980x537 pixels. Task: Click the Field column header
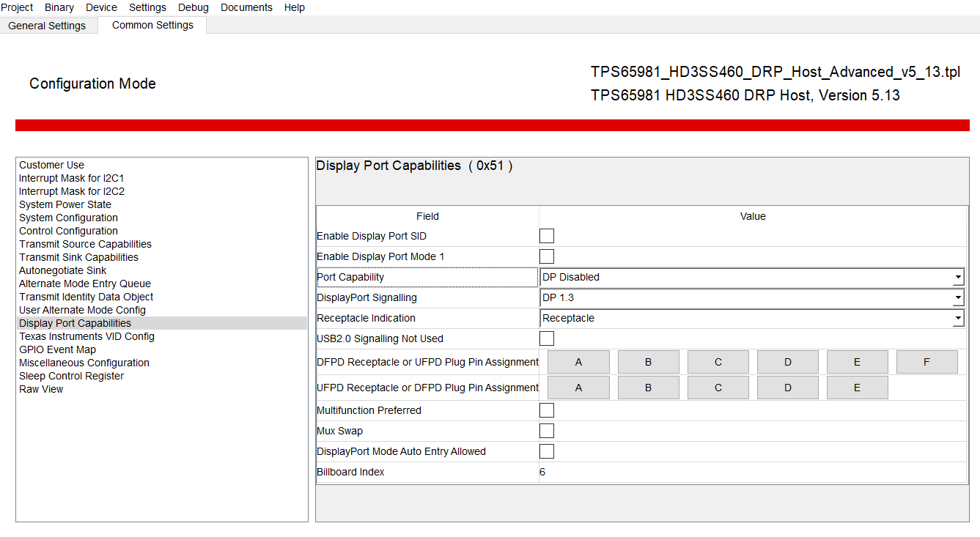pyautogui.click(x=427, y=216)
